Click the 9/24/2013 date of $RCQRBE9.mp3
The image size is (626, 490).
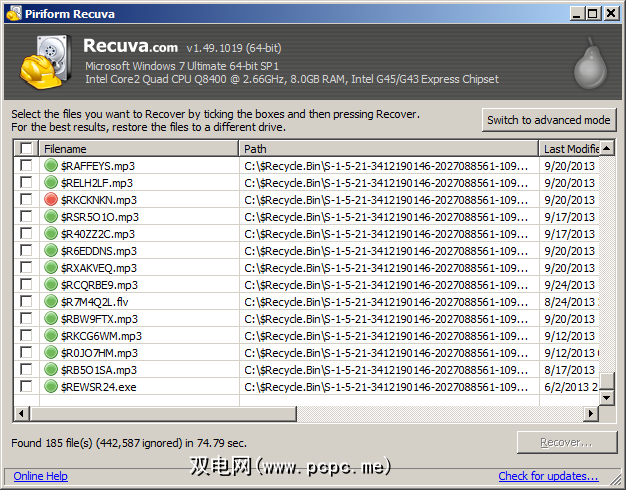tap(570, 285)
